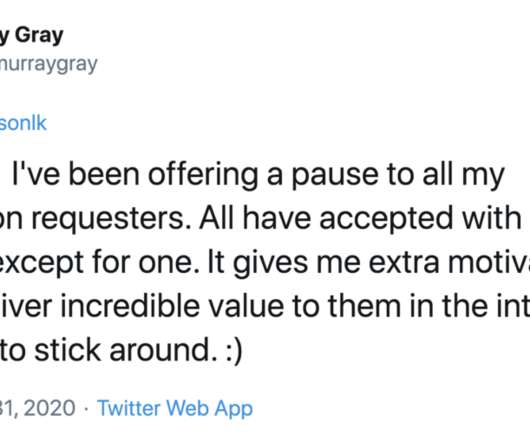The height and width of the screenshot is (442, 530).
Task: Click the tweet line starting "I've been offering"
Action: pos(258,175)
